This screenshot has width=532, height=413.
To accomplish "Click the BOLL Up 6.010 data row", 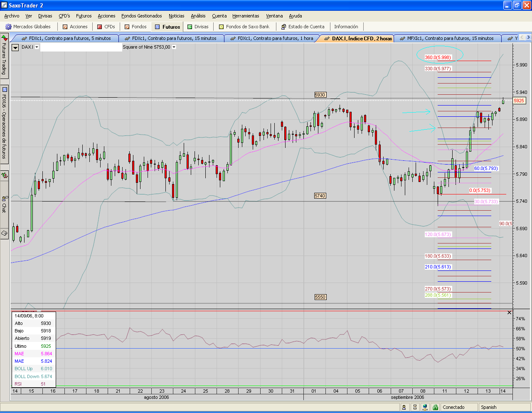I will (33, 369).
